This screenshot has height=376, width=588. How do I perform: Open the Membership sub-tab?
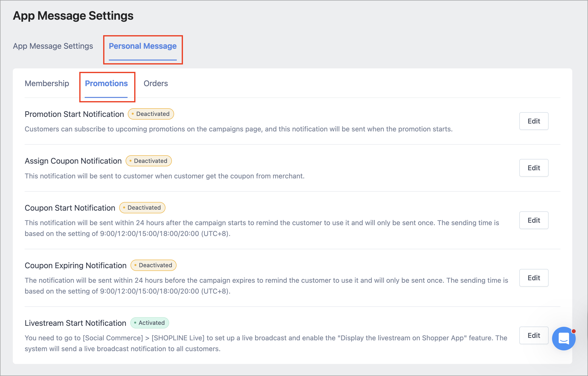47,83
